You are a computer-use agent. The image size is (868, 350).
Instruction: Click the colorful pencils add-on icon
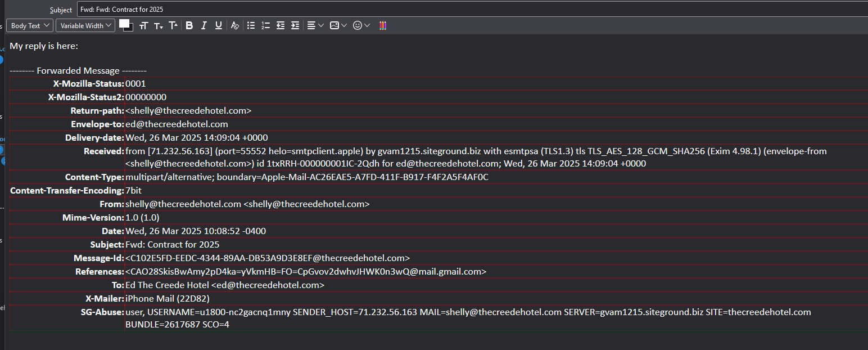383,25
